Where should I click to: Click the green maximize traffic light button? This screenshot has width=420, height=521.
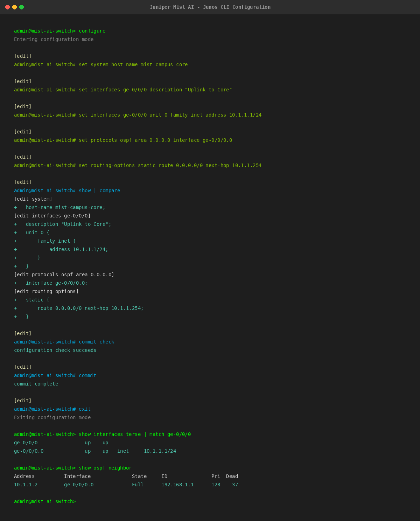pos(22,7)
